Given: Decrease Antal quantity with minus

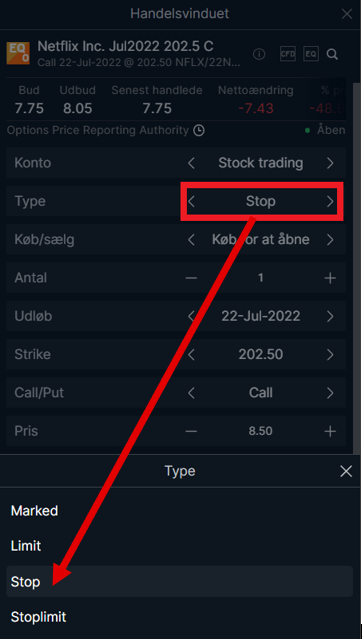Looking at the screenshot, I should (191, 278).
